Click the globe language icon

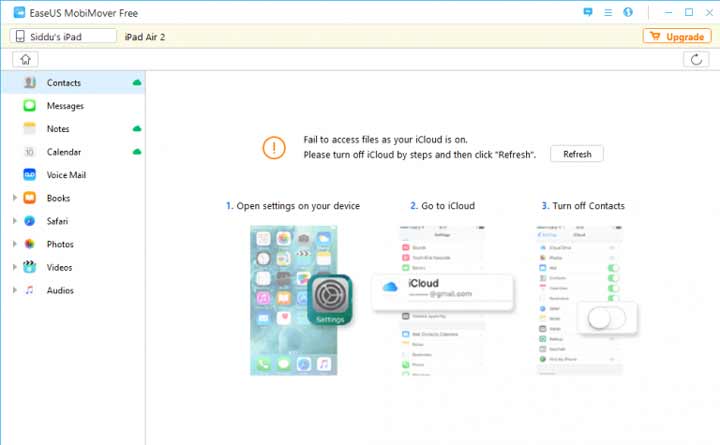[628, 12]
